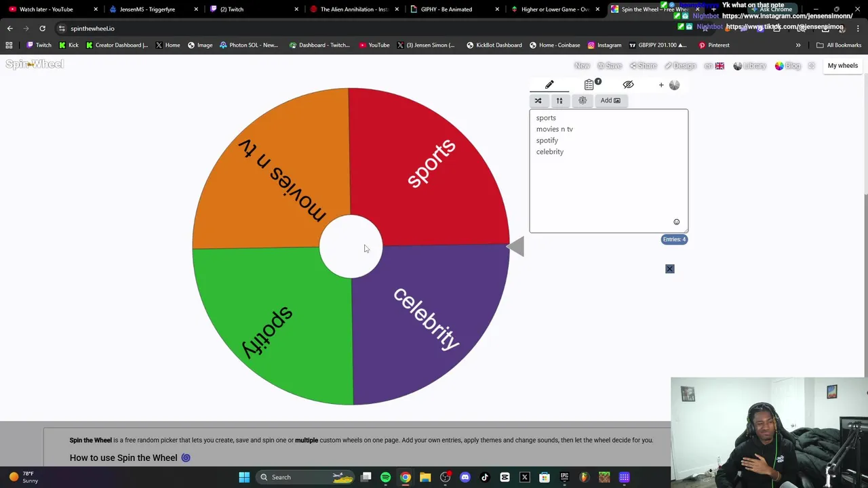Spin the wheel via center hub
Screen dimensions: 868x488
[351, 247]
